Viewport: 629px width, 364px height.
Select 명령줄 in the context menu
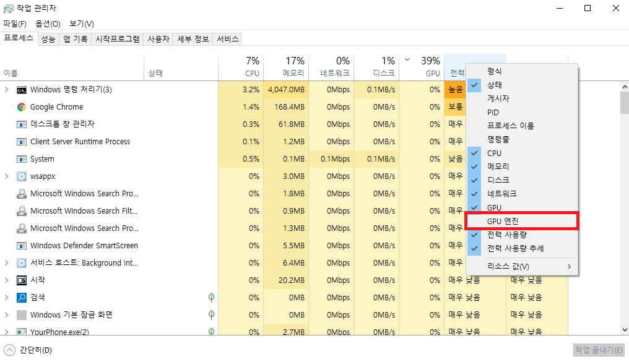tap(522, 140)
